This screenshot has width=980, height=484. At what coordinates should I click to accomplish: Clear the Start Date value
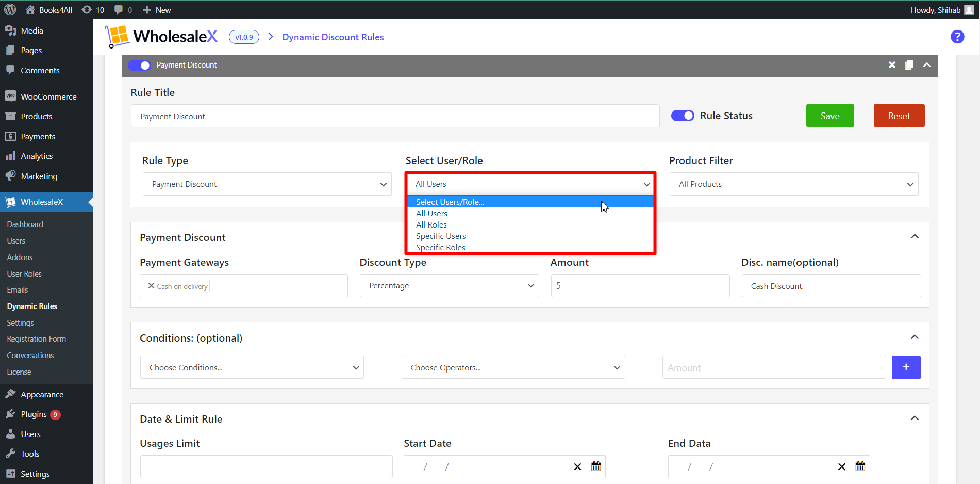click(577, 466)
